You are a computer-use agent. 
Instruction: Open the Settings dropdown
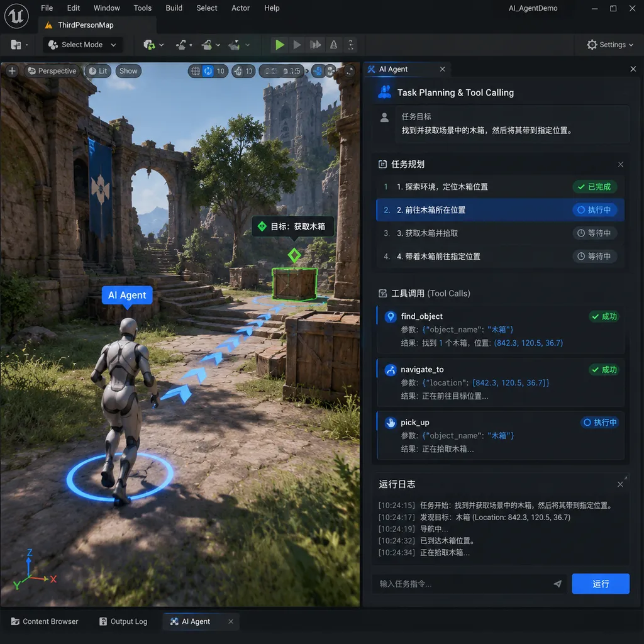coord(610,45)
